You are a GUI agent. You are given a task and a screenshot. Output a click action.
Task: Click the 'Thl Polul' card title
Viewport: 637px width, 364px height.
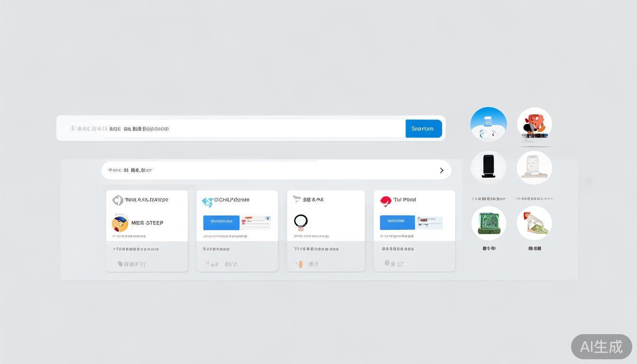click(x=404, y=200)
